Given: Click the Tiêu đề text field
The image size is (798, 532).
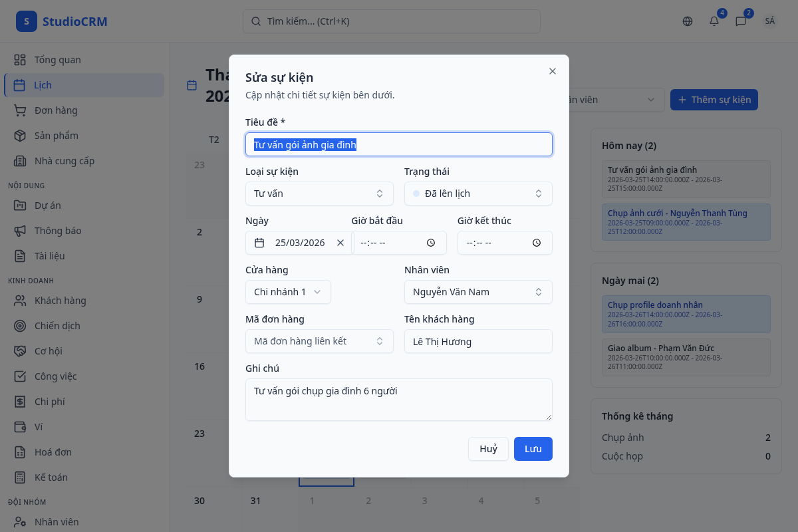Looking at the screenshot, I should tap(399, 144).
